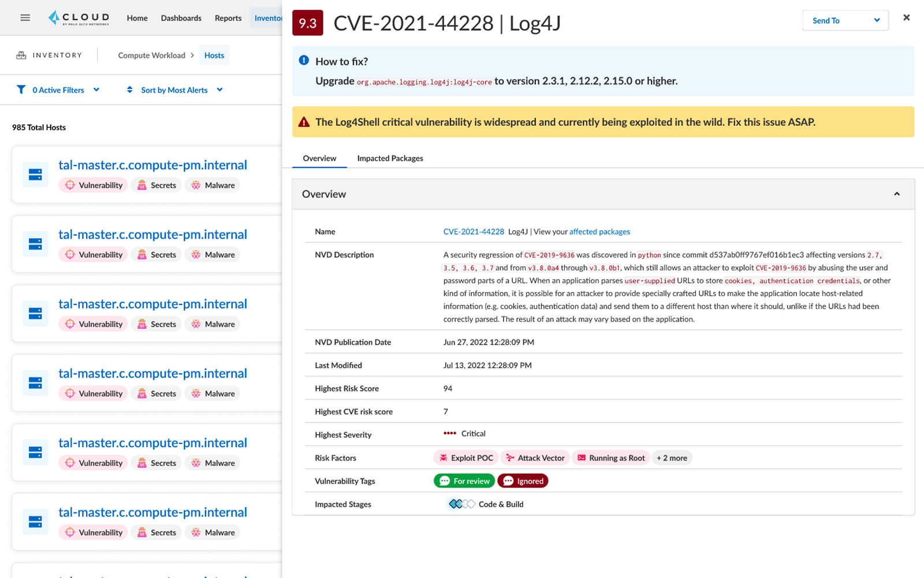Open the first tal-master host link

(153, 165)
